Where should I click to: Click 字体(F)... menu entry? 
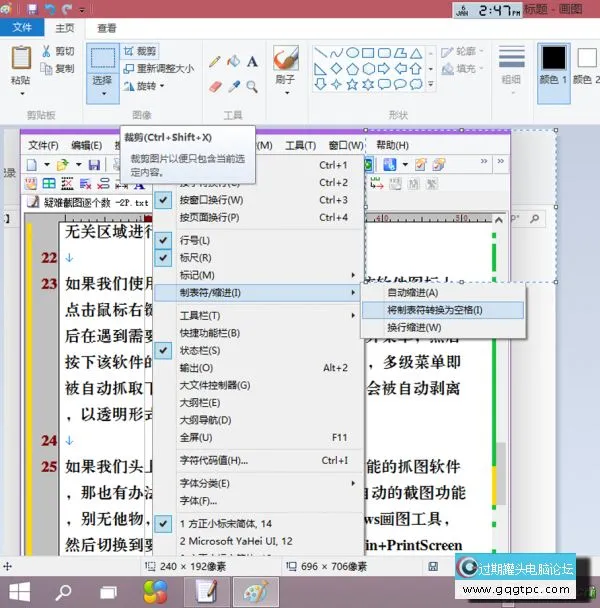259,501
